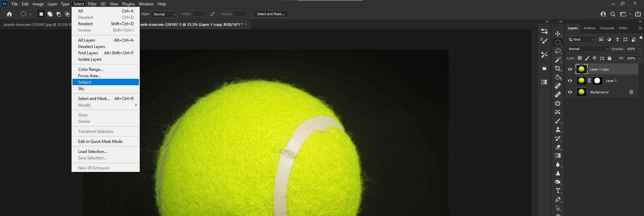This screenshot has width=644, height=216.
Task: Open the tool preset picker arrow
Action: tap(30, 14)
